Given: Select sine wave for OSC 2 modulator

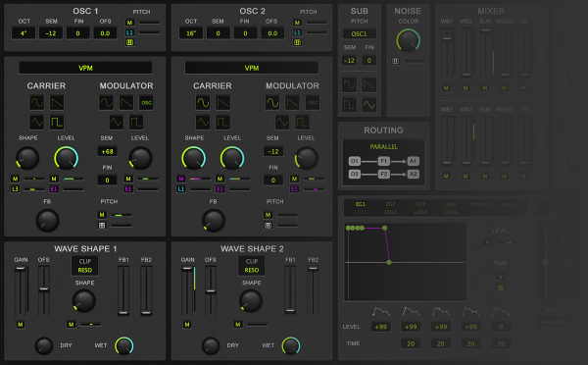Looking at the screenshot, I should [x=272, y=102].
